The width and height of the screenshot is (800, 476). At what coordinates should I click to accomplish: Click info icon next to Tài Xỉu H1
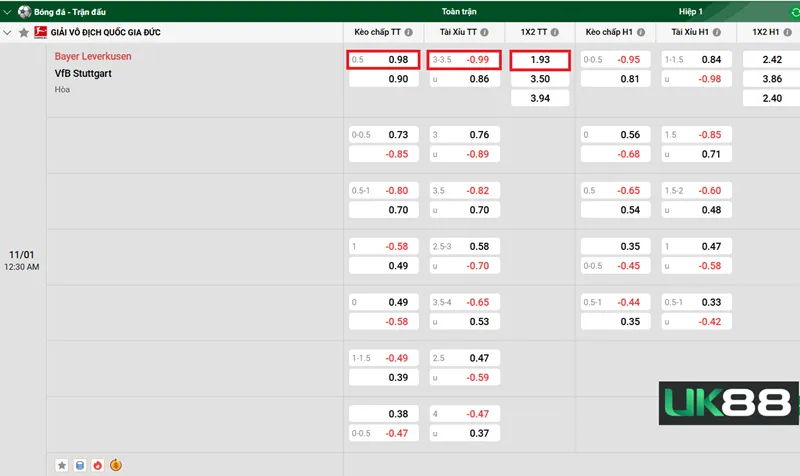717,33
